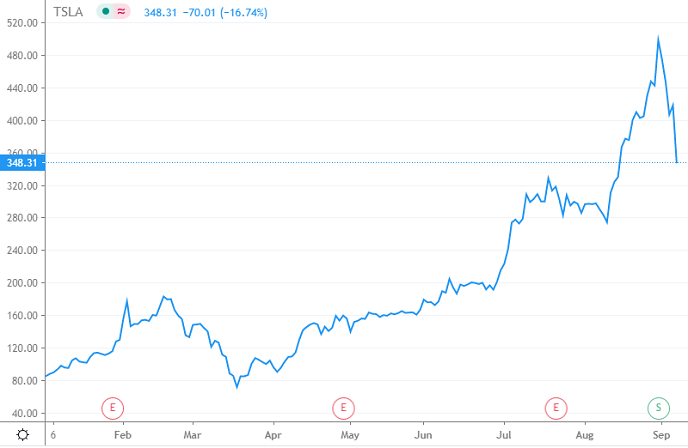This screenshot has height=448, width=688.
Task: Click the Jul label on time axis
Action: tap(504, 435)
